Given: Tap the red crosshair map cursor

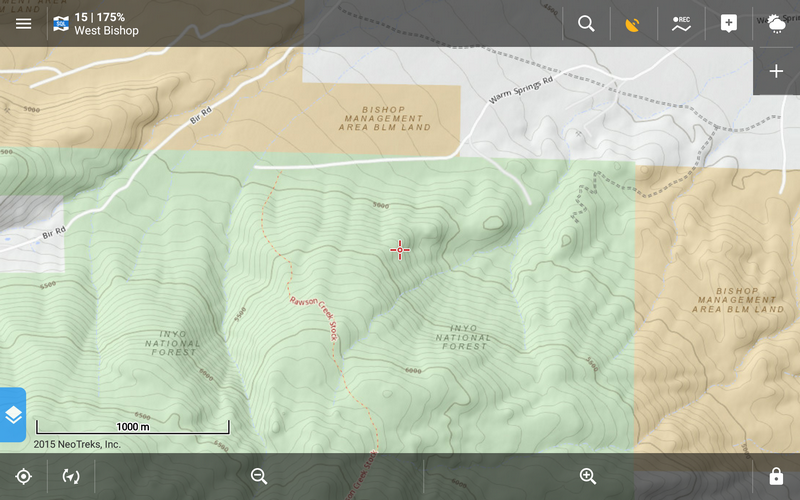Looking at the screenshot, I should coord(400,250).
